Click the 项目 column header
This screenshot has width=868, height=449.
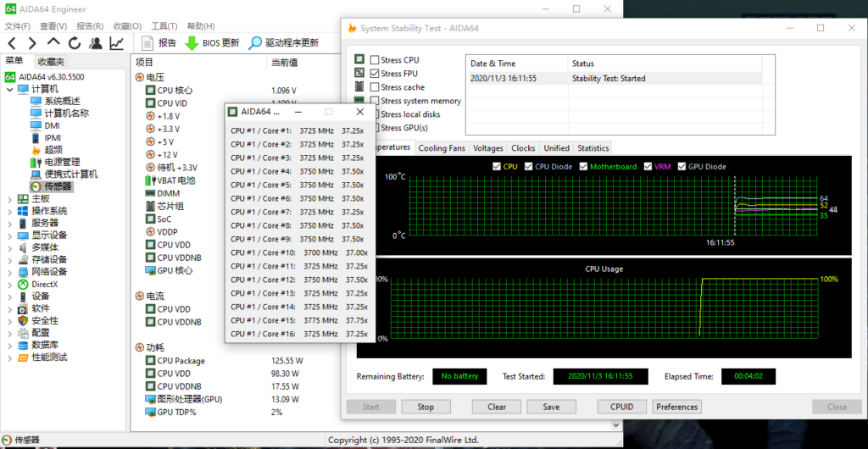(x=198, y=63)
